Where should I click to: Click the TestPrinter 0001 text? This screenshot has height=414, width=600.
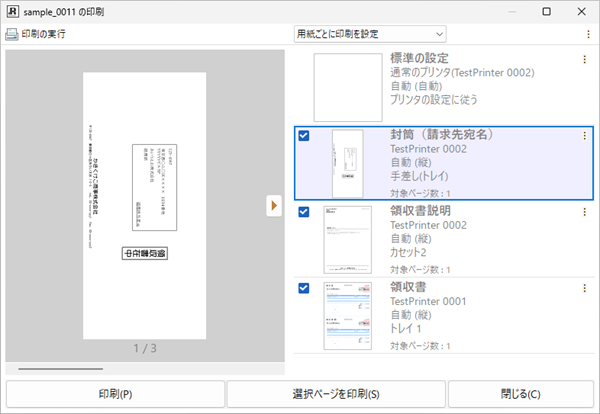point(428,301)
